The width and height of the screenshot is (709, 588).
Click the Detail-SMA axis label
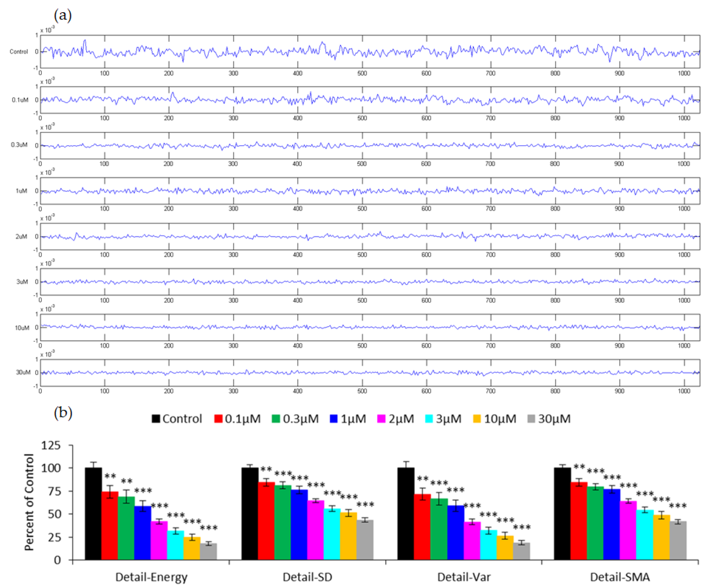point(620,577)
